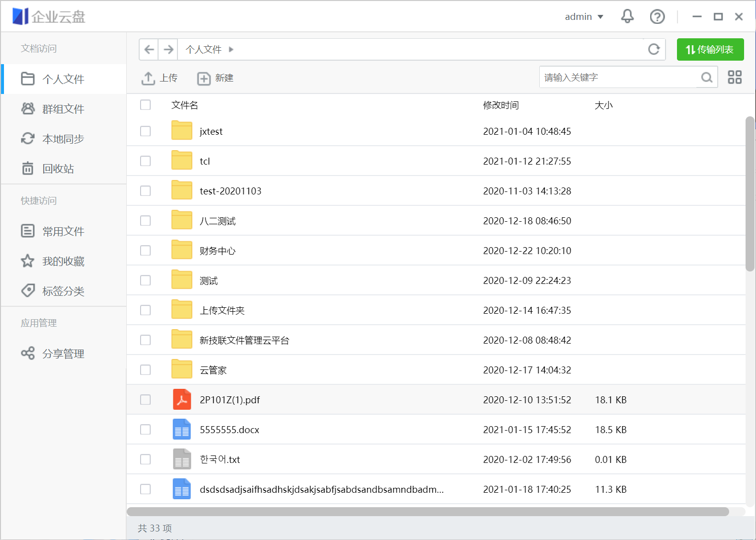Expand the 个人文件 breadcrumb arrow
This screenshot has height=540, width=756.
pos(231,49)
